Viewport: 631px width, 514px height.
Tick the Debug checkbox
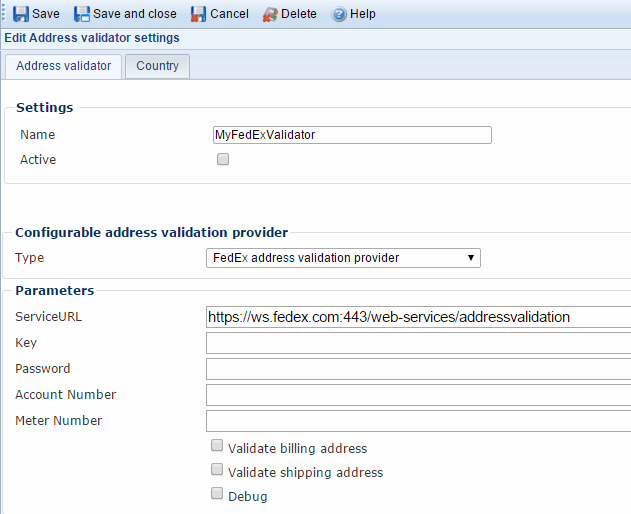point(217,494)
